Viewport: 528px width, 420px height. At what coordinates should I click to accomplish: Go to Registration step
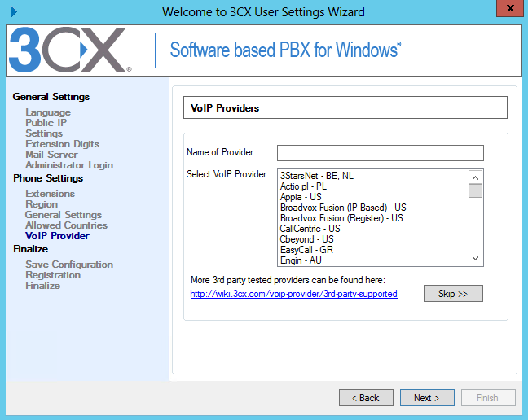pyautogui.click(x=53, y=275)
